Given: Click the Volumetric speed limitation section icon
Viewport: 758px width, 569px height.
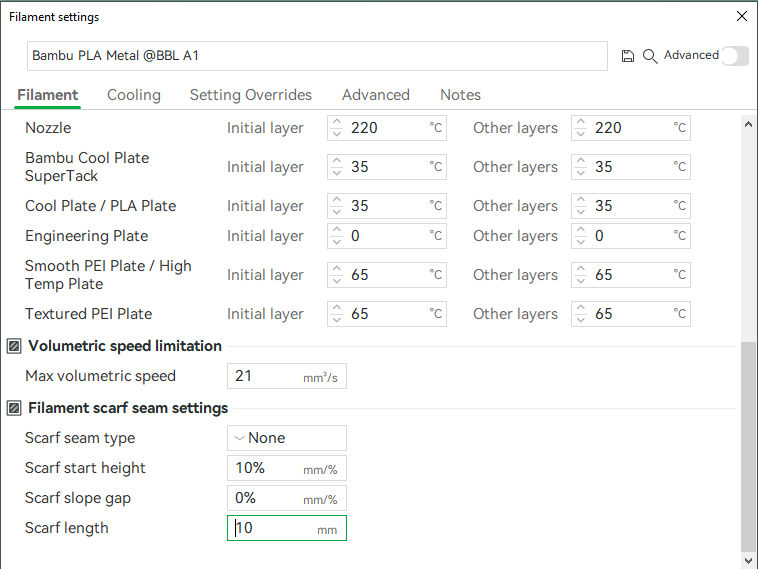Looking at the screenshot, I should click(14, 346).
